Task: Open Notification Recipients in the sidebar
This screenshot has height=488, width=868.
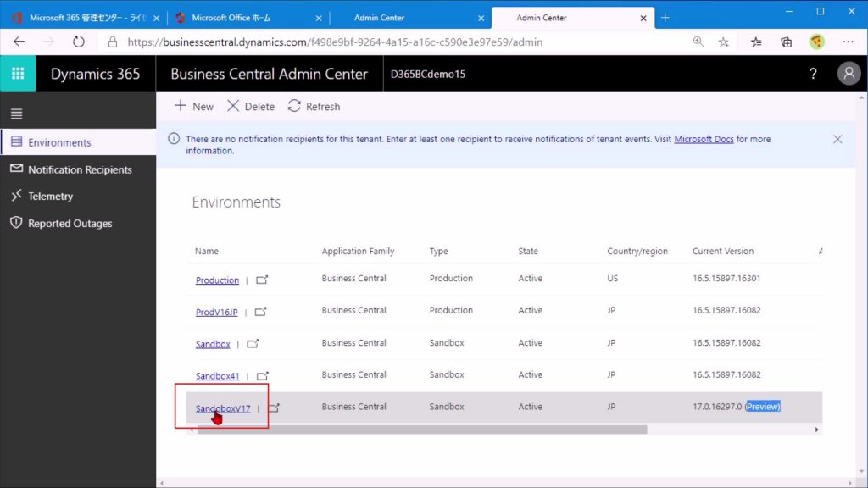Action: coord(78,169)
